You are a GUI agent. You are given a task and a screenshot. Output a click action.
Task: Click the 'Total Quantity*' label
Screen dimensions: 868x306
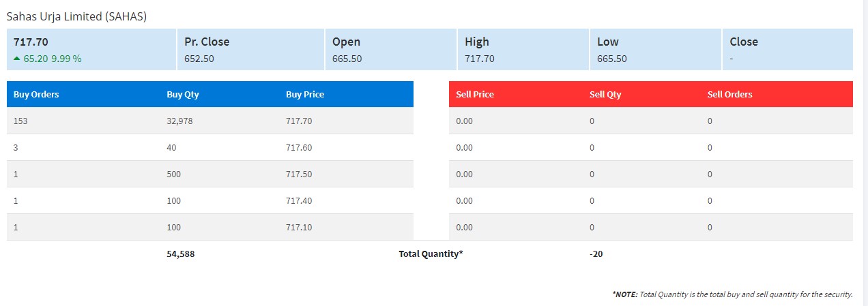(x=431, y=254)
